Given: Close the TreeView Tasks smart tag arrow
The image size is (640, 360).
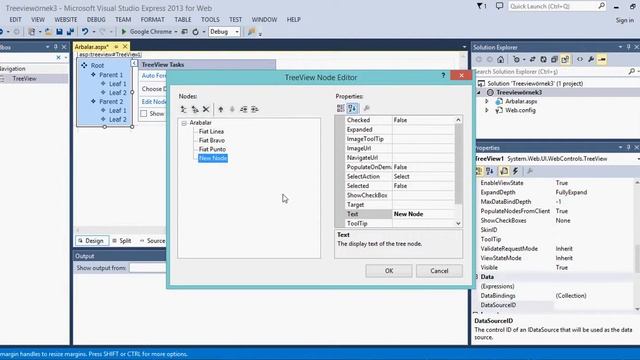Looking at the screenshot, I should coord(134,63).
